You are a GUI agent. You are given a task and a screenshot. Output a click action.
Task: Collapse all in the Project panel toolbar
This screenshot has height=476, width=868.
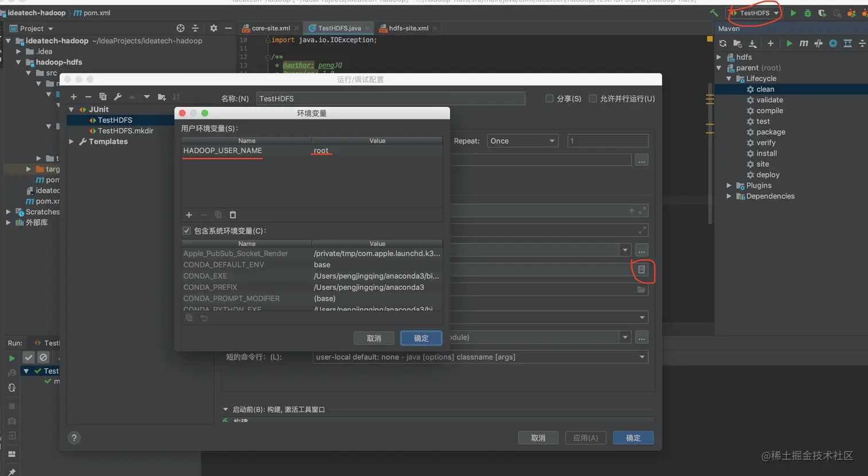pos(195,28)
